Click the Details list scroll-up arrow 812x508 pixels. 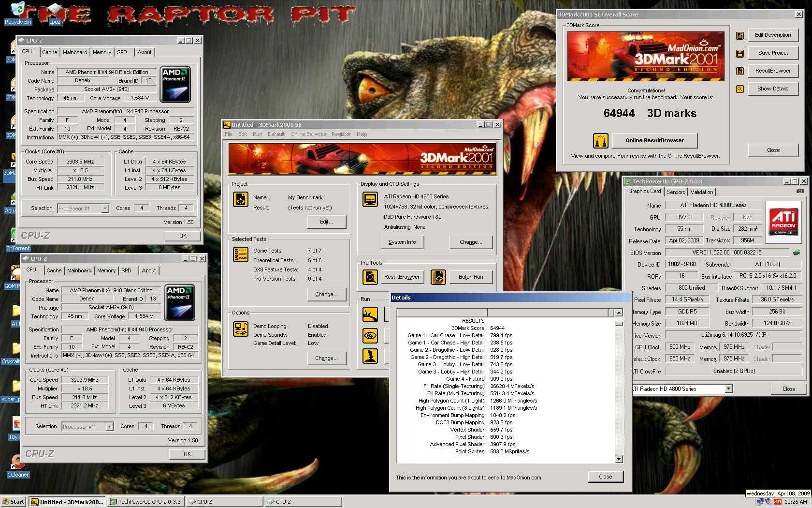tap(619, 313)
